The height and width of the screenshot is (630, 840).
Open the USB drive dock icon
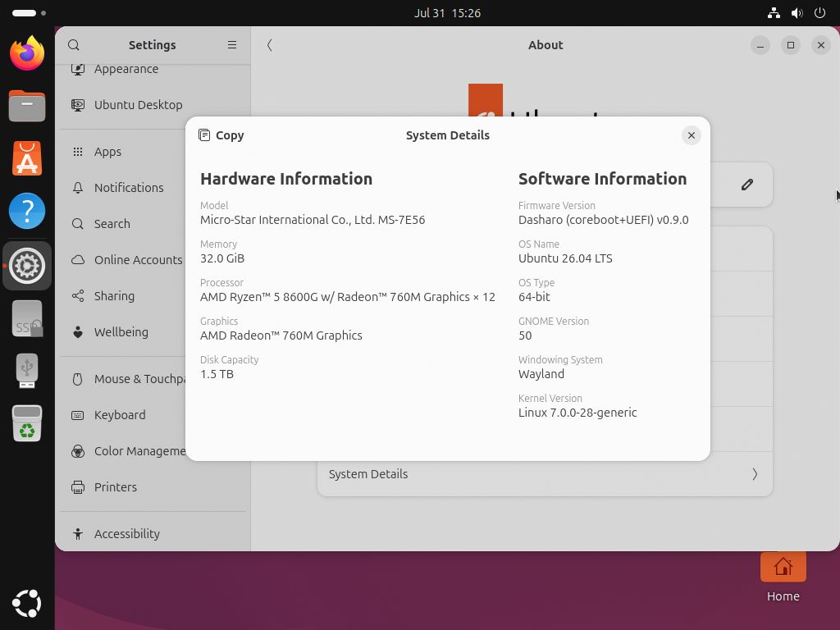[27, 371]
